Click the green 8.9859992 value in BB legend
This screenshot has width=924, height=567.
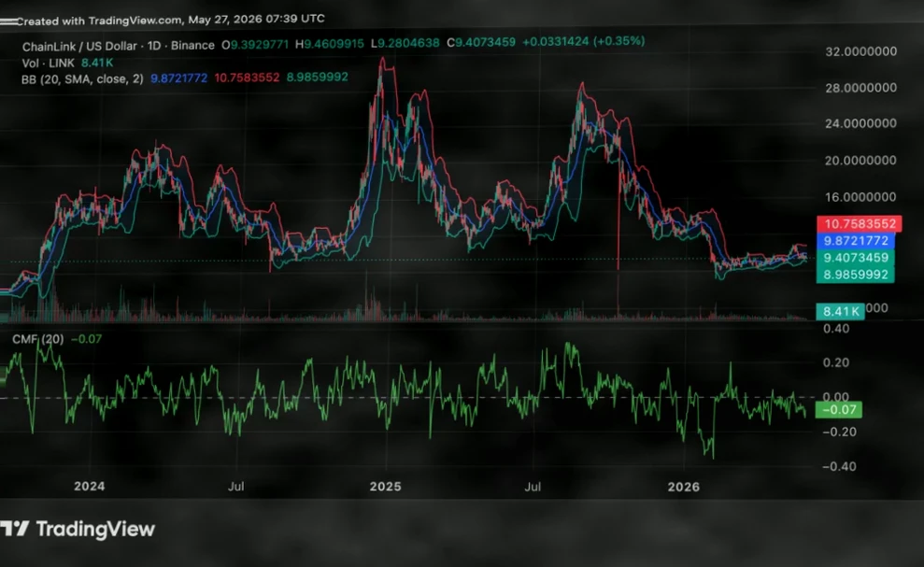(317, 77)
